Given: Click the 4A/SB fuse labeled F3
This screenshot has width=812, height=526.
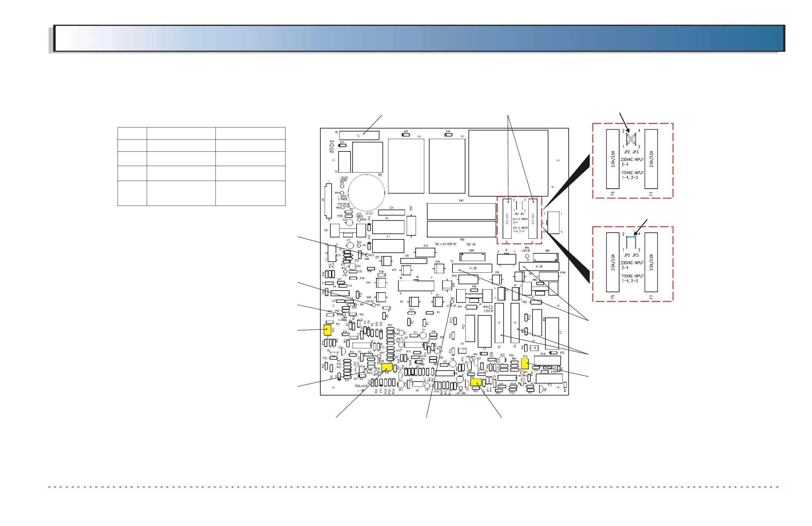Looking at the screenshot, I should click(x=472, y=268).
